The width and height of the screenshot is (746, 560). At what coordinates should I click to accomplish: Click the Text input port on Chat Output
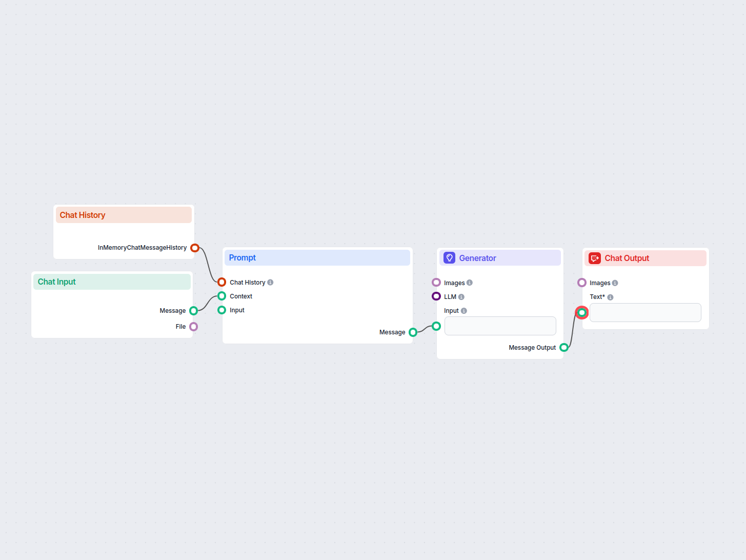click(582, 312)
